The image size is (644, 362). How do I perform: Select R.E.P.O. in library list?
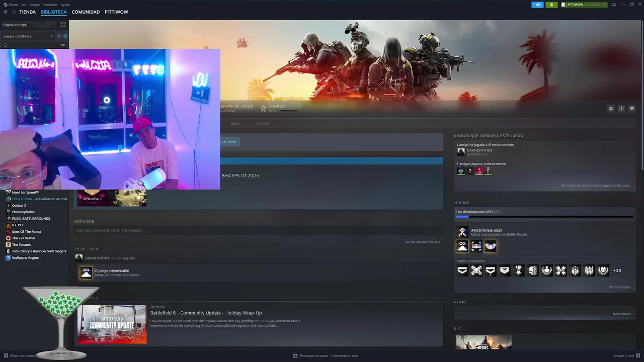point(17,225)
